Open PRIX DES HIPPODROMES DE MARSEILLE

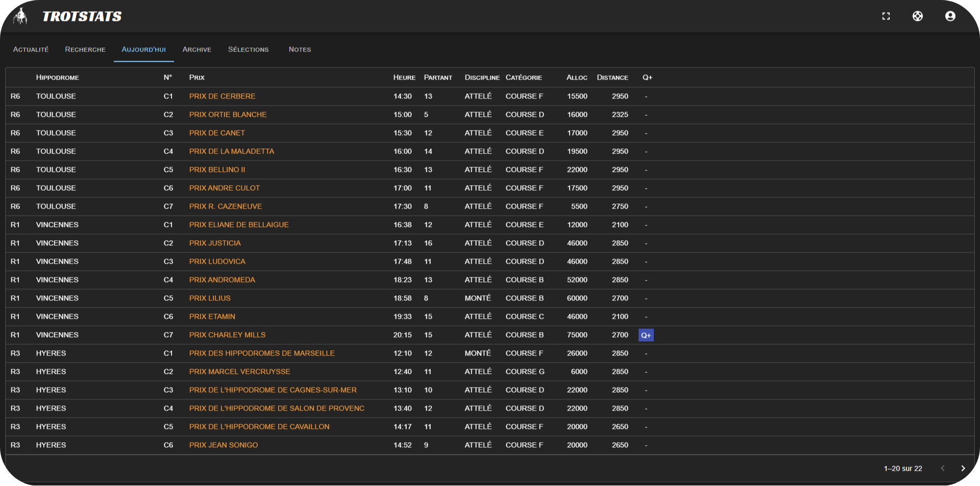[262, 353]
